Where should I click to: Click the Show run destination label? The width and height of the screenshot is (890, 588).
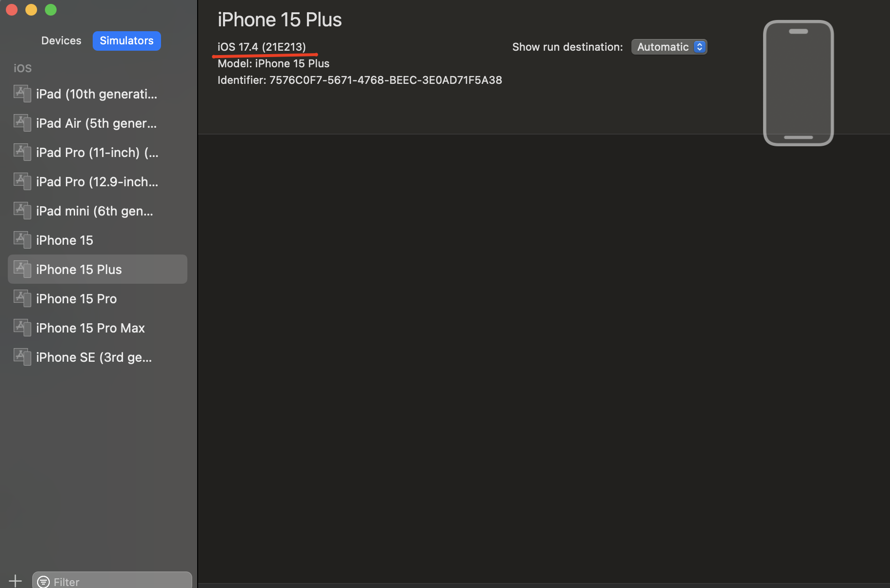[x=567, y=47]
